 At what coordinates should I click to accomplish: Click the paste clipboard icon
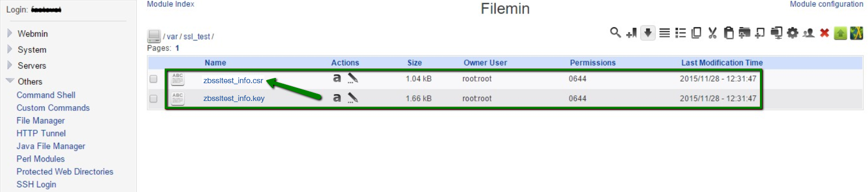click(728, 33)
